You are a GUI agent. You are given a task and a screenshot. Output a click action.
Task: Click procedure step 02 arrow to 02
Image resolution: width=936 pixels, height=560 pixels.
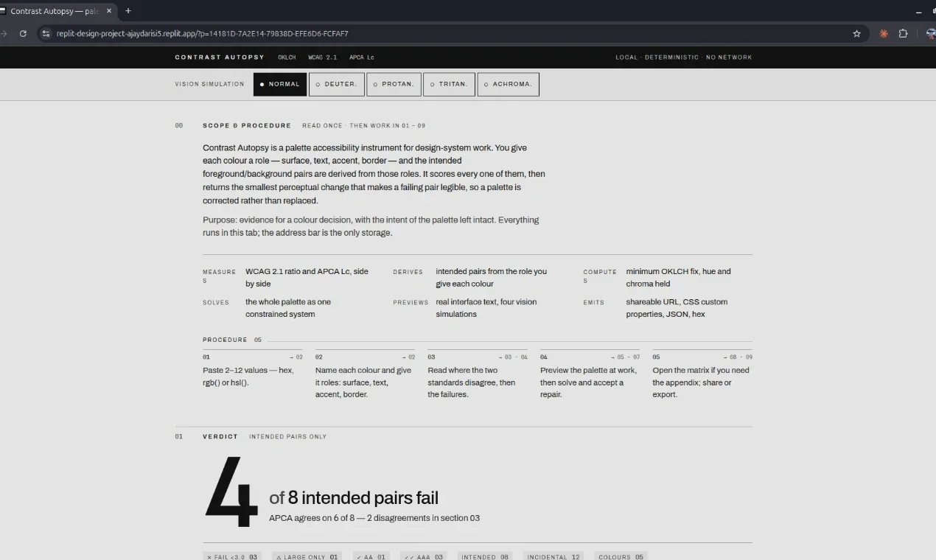pyautogui.click(x=408, y=357)
